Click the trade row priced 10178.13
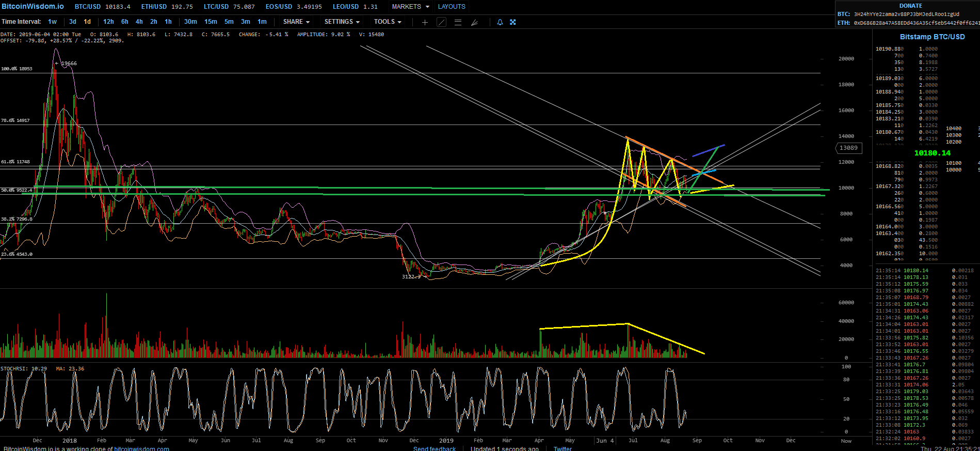The image size is (980, 451). 925,277
